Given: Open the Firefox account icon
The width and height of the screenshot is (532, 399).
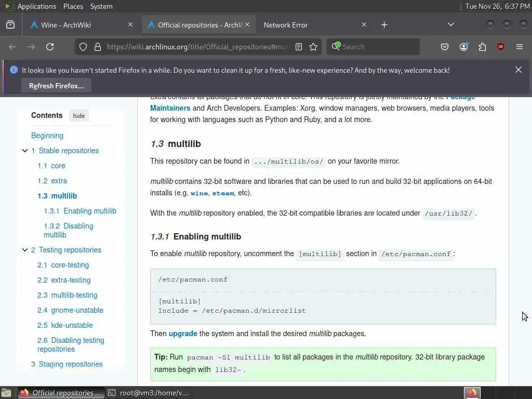Looking at the screenshot, I should [463, 47].
